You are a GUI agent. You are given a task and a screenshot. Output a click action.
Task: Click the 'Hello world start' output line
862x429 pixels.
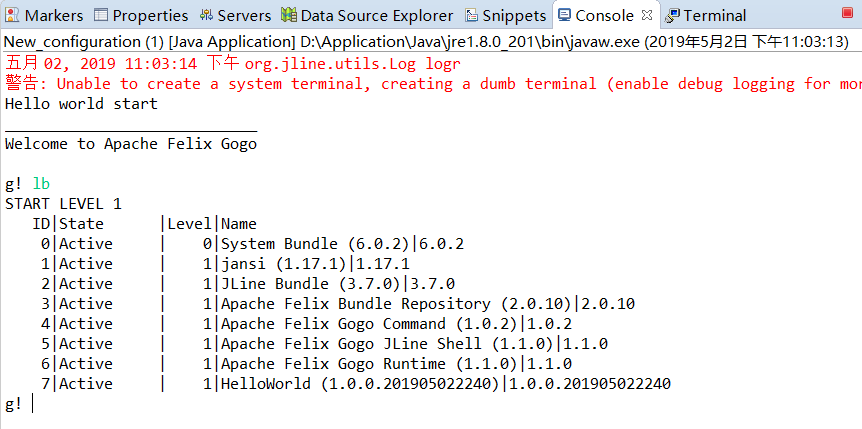[x=81, y=104]
